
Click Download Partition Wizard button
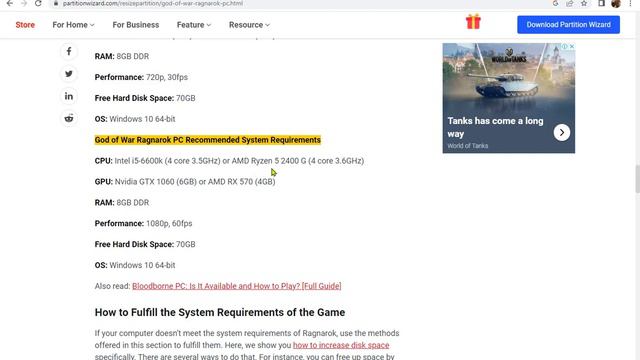(x=569, y=25)
